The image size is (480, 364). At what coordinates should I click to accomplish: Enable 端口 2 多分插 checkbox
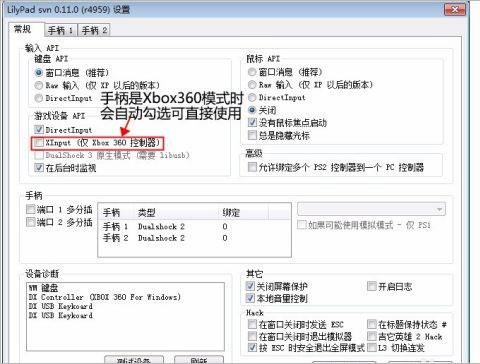click(31, 222)
